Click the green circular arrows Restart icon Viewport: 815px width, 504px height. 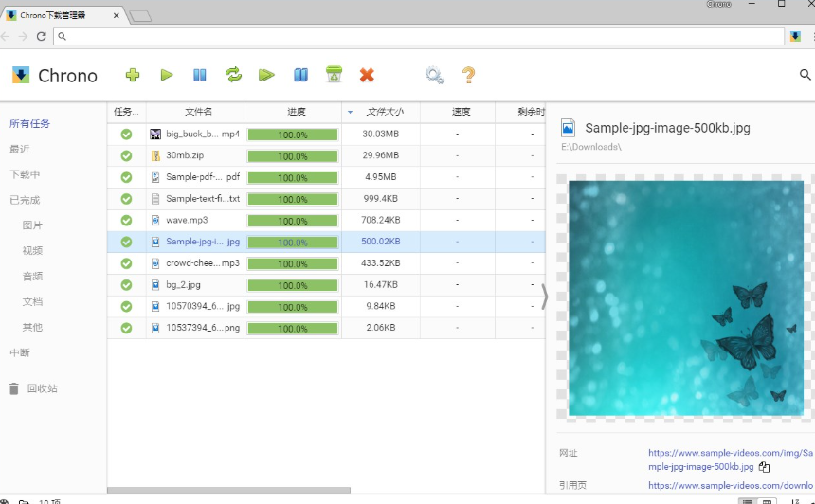[x=233, y=75]
